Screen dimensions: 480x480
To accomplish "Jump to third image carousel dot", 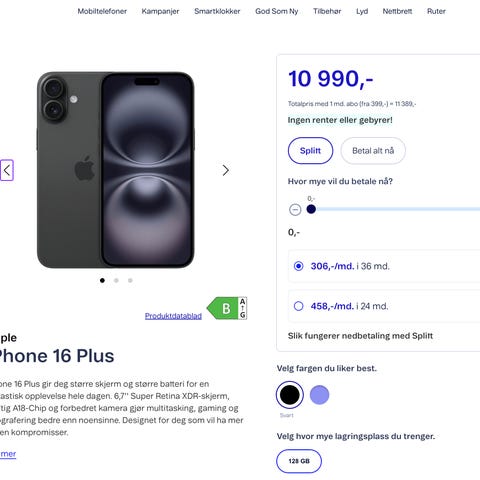I will (x=130, y=280).
